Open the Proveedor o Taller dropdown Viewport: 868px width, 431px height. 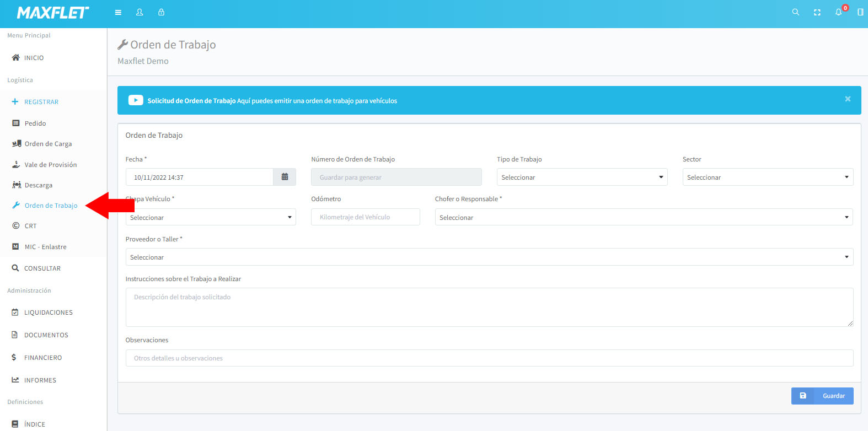(x=489, y=257)
